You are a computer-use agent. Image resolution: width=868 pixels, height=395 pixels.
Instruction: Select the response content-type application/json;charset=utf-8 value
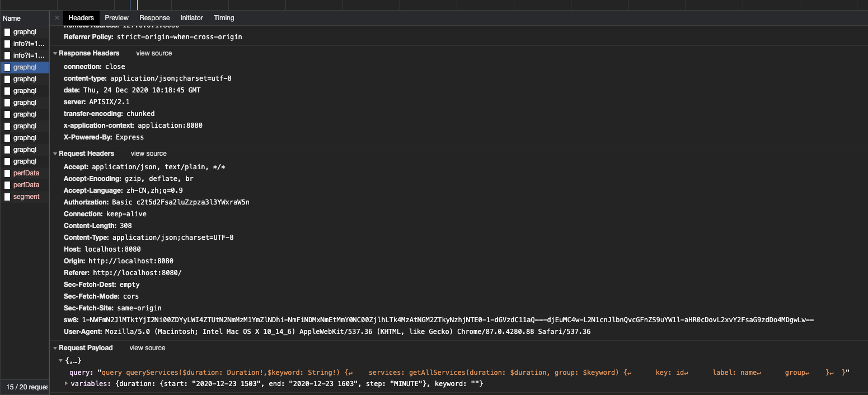coord(171,78)
